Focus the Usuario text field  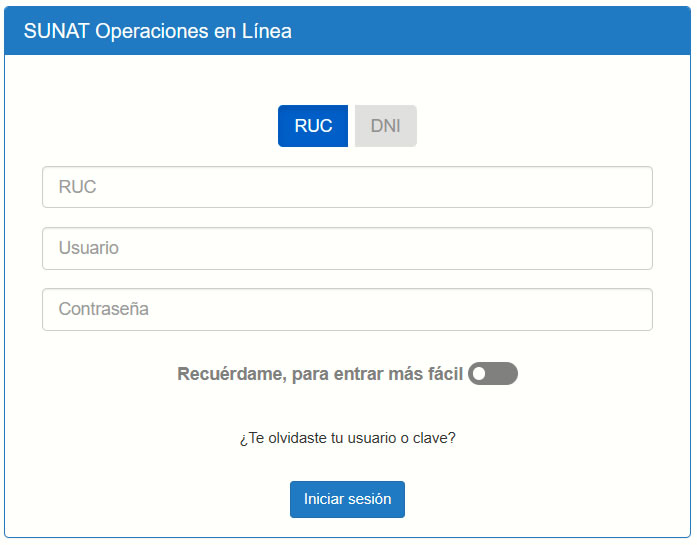click(347, 248)
